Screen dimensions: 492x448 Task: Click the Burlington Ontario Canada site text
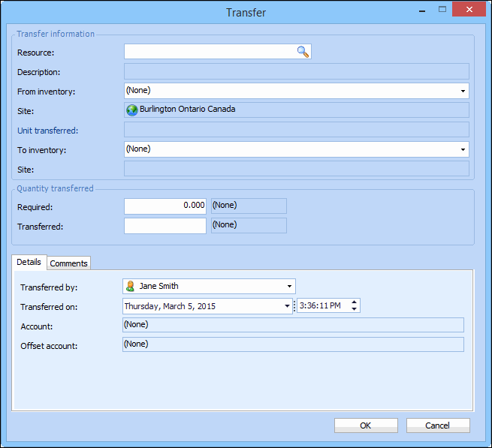[x=187, y=109]
